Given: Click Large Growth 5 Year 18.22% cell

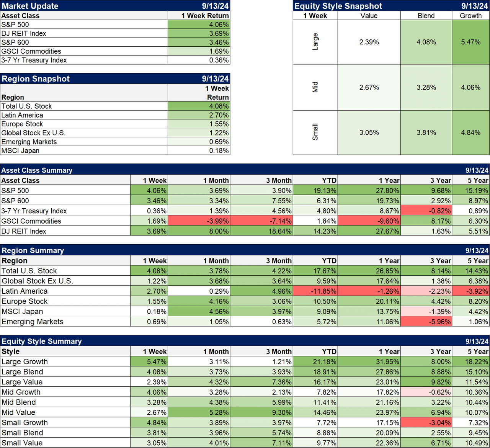Looking at the screenshot, I should (470, 361).
